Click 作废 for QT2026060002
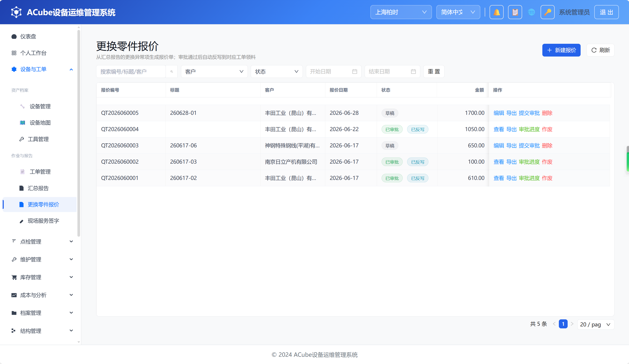629x364 pixels. pos(547,162)
